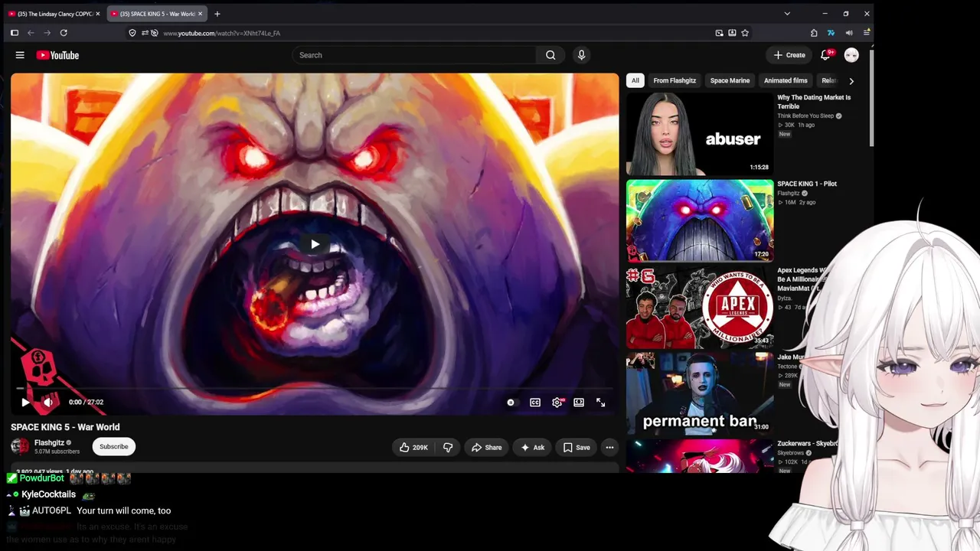980x551 pixels.
Task: Mute the video with speaker icon
Action: pyautogui.click(x=48, y=402)
